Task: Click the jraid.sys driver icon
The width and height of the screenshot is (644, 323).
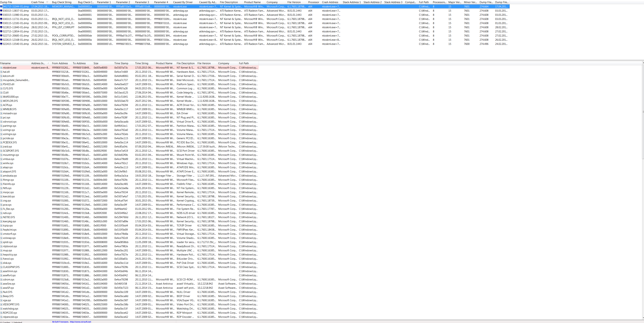Action: coord(1,147)
